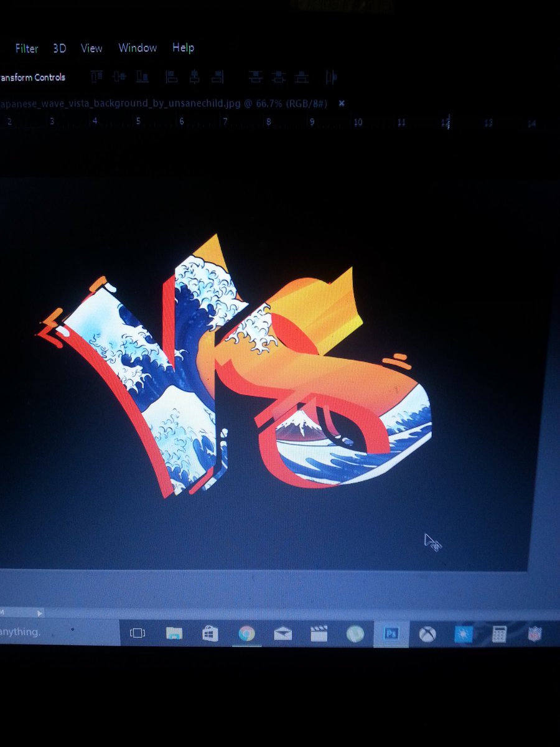Open Task View from the taskbar
Viewport: 560px width, 747px height.
point(137,634)
